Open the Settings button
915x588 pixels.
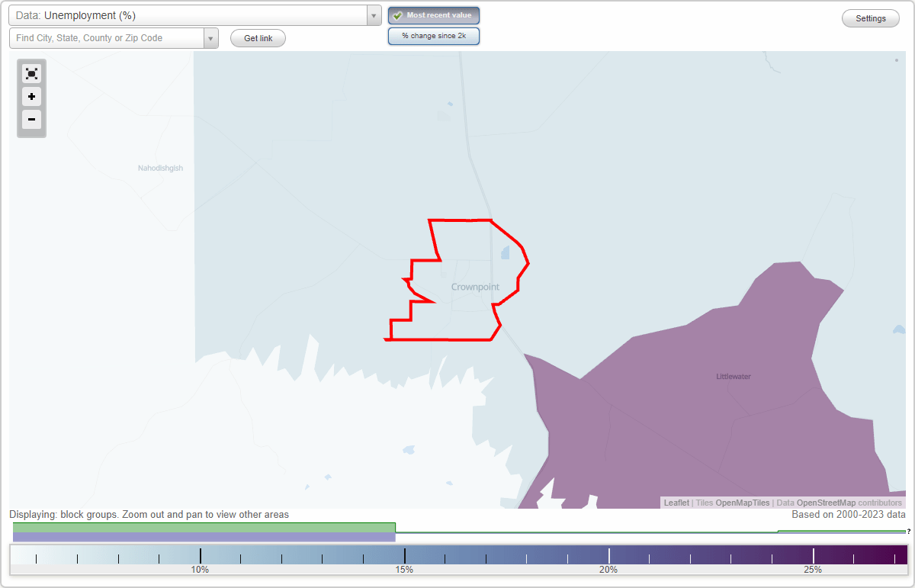tap(871, 18)
